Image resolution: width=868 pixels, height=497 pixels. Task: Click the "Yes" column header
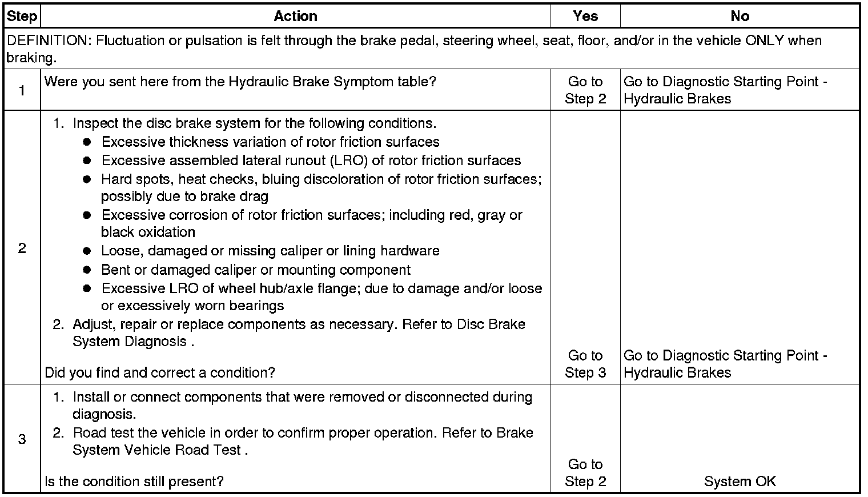click(x=585, y=16)
